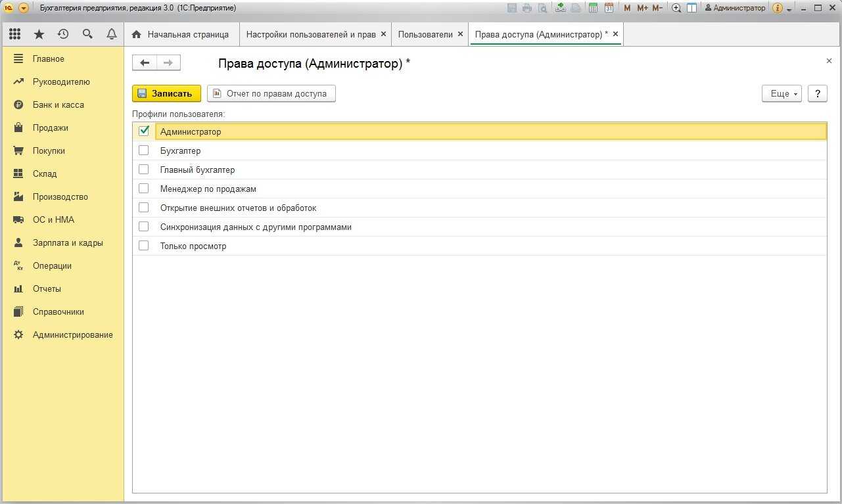842x504 pixels.
Task: Click the M memory button
Action: (x=627, y=8)
